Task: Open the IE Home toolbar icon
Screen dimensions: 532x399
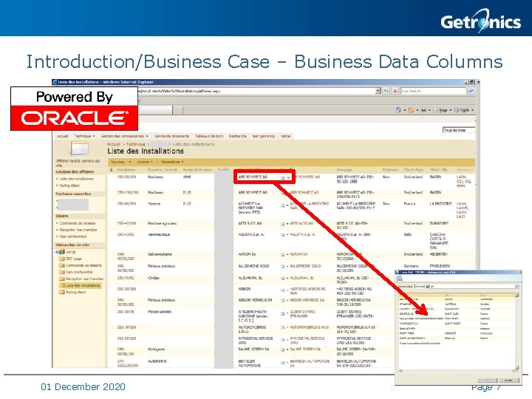Action: (x=399, y=110)
